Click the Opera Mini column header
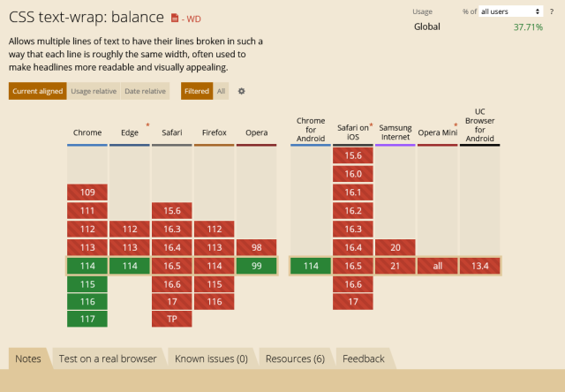 point(438,132)
